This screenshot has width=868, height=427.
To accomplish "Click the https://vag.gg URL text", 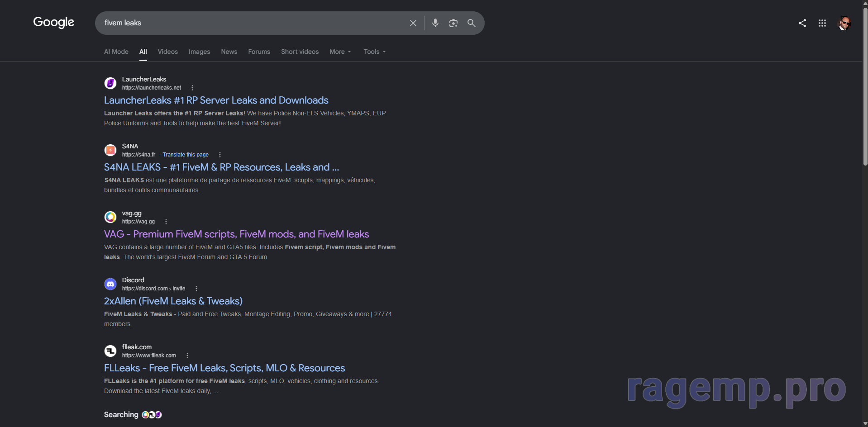I will pos(138,222).
